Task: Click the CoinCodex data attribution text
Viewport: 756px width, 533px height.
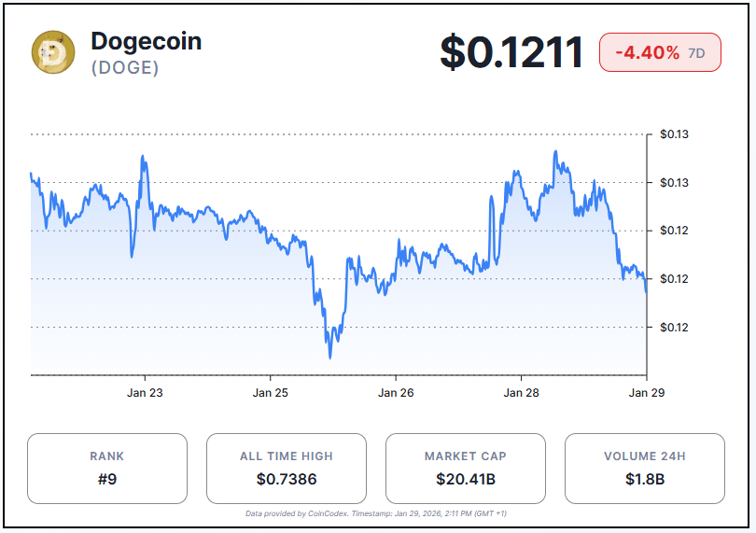Action: point(377,513)
